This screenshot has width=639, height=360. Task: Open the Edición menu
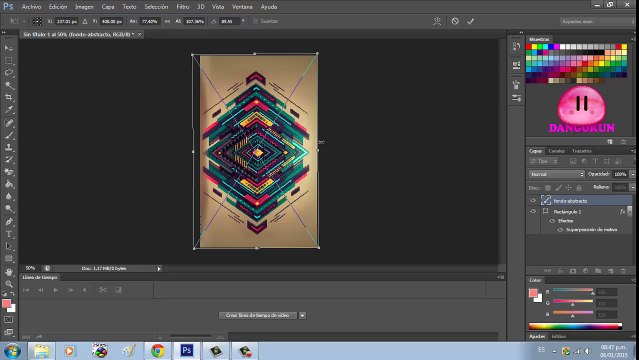pyautogui.click(x=58, y=7)
